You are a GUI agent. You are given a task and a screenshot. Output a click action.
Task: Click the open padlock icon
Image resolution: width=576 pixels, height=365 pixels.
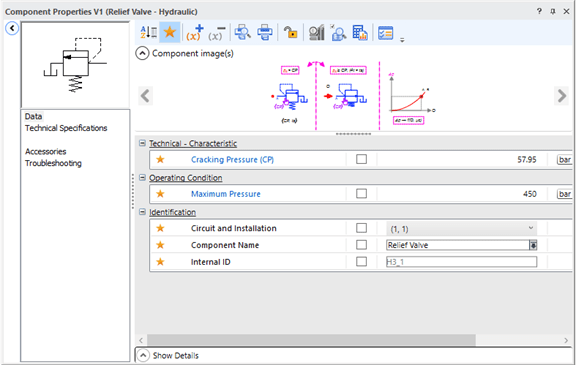pos(291,33)
